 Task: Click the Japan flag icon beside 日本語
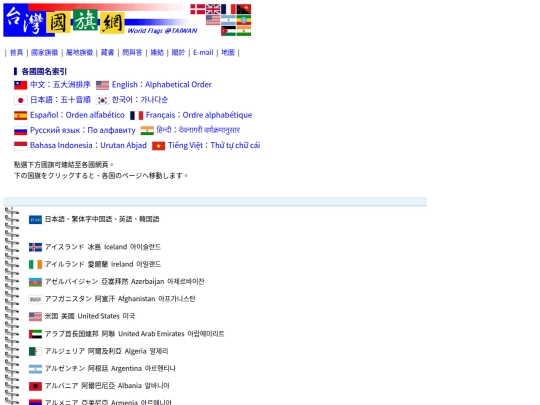(x=20, y=100)
